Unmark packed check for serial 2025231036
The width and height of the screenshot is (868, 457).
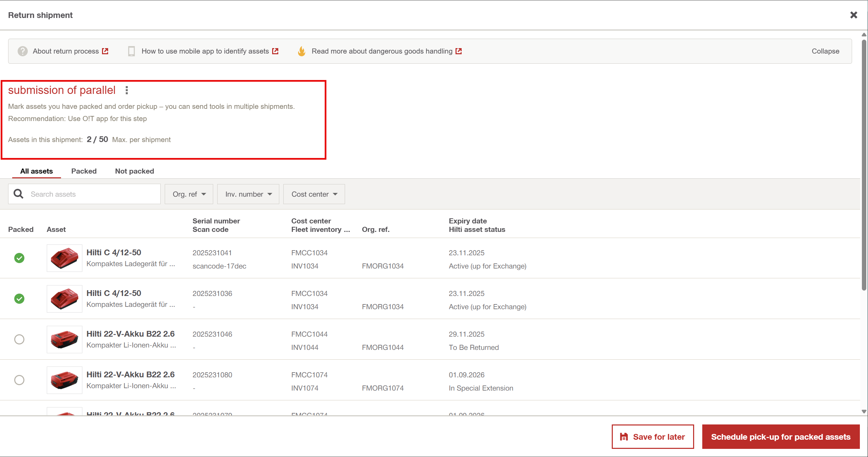pos(19,299)
